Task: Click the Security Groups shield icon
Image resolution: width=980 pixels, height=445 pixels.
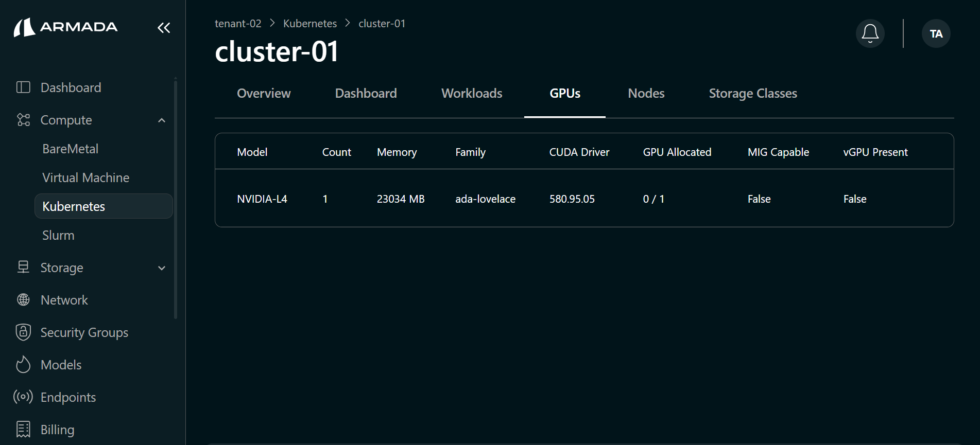Action: [23, 332]
